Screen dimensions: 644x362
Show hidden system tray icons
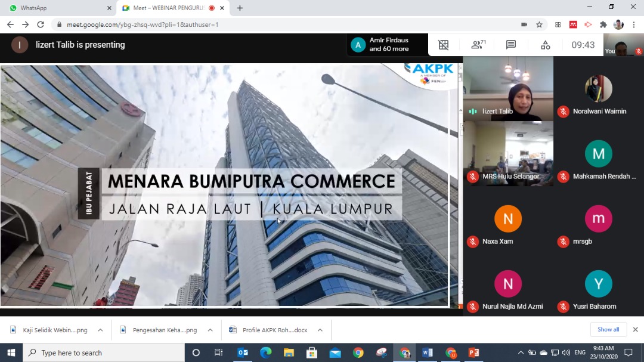(x=521, y=352)
